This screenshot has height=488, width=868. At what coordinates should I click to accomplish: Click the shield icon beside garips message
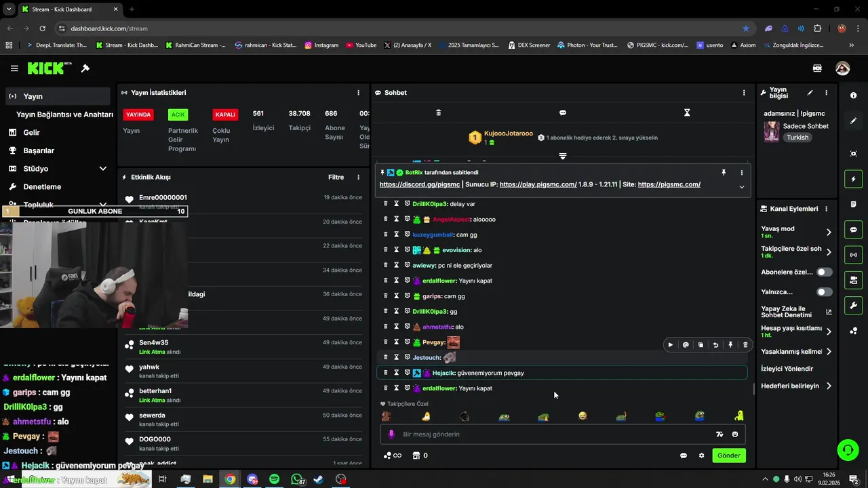(408, 296)
